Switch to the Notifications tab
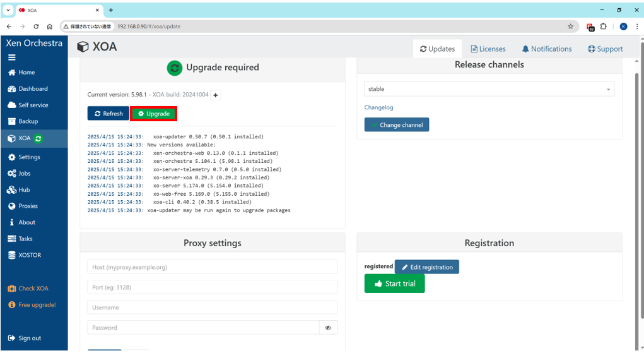This screenshot has width=644, height=353. coord(546,49)
